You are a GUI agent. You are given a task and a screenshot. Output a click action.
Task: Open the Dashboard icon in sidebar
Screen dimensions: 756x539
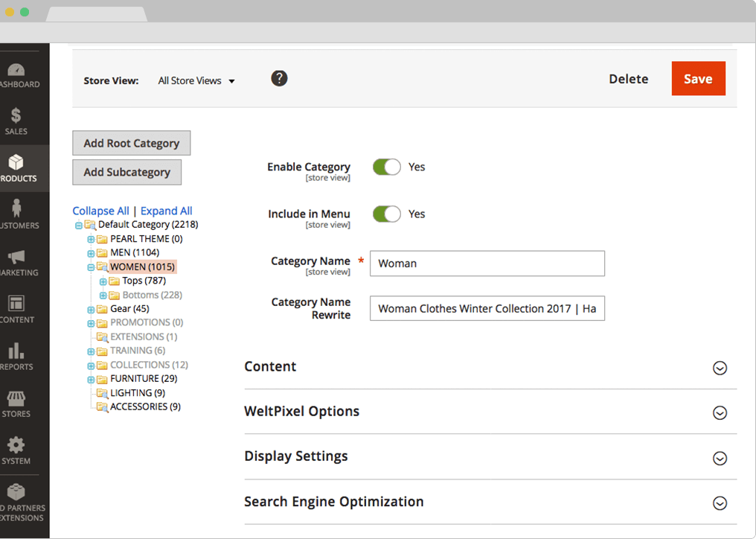(16, 70)
